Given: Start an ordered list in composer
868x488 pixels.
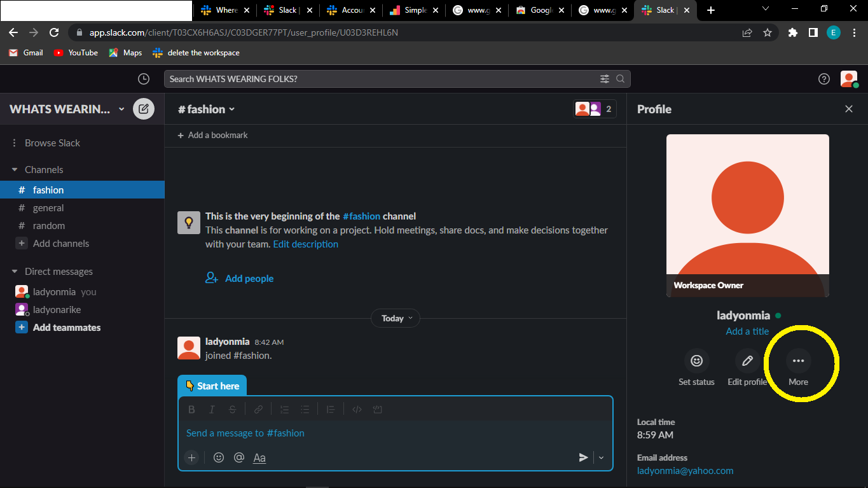Looking at the screenshot, I should click(284, 409).
